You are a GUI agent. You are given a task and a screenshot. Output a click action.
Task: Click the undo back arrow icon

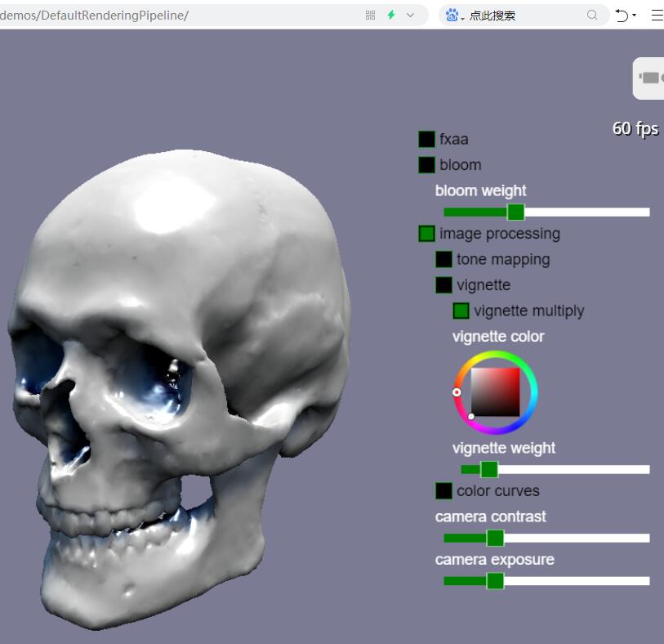pyautogui.click(x=622, y=15)
